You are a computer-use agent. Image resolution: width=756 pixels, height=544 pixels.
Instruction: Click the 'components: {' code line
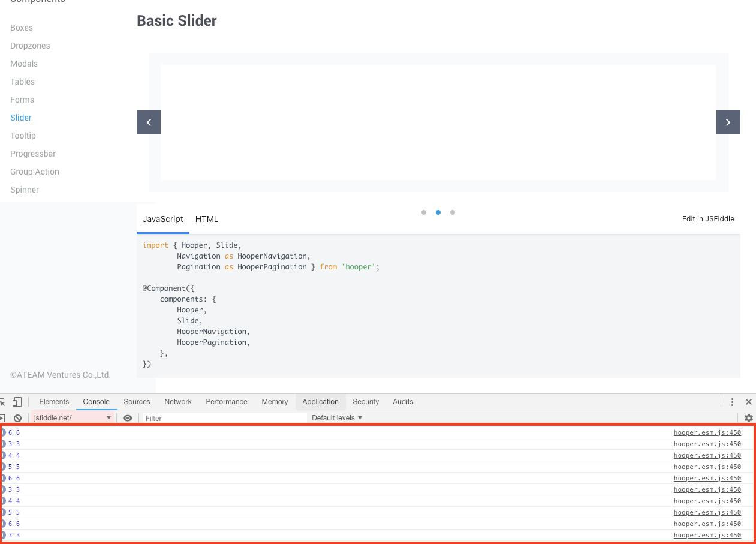pyautogui.click(x=188, y=299)
